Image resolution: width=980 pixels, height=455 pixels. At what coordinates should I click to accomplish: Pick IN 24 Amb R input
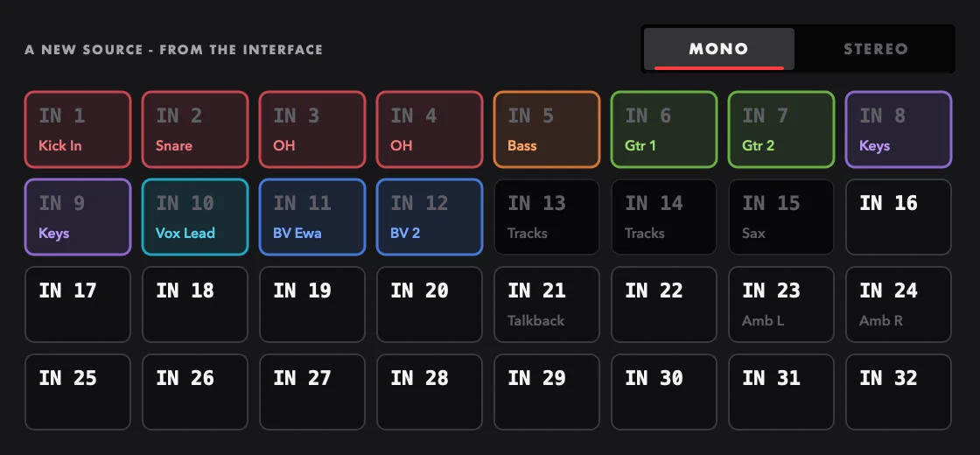[899, 304]
